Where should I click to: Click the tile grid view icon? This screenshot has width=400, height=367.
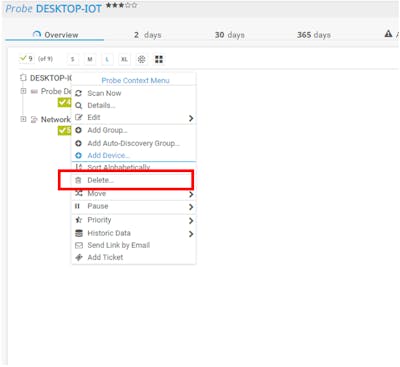click(159, 59)
